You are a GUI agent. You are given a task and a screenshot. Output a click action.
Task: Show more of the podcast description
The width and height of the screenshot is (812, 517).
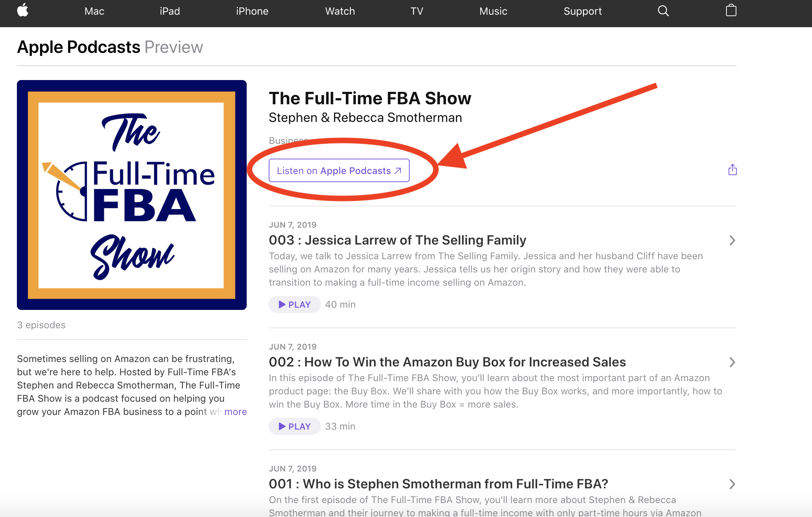(x=235, y=412)
